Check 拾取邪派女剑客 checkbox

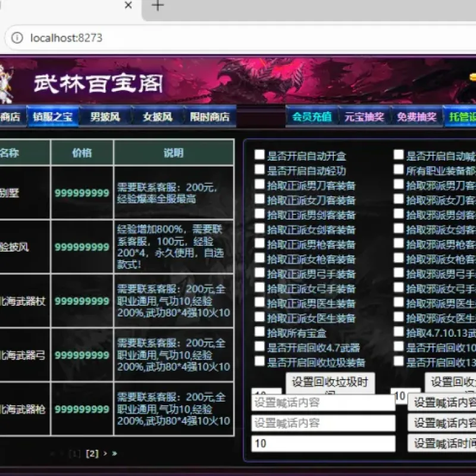click(x=399, y=228)
